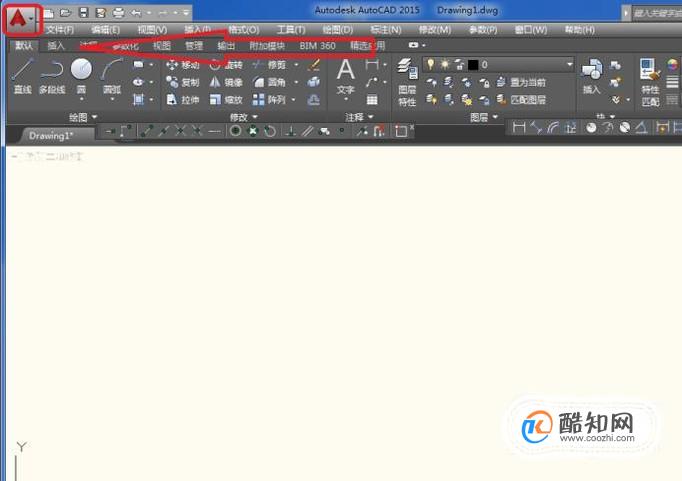The image size is (682, 481).
Task: Click the table icon in 注释 panel
Action: click(372, 100)
